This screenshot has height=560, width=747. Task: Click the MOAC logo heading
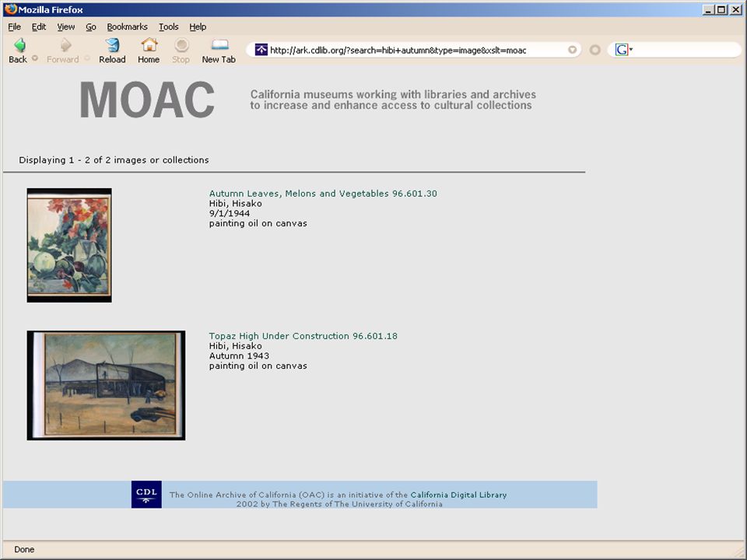pyautogui.click(x=147, y=100)
